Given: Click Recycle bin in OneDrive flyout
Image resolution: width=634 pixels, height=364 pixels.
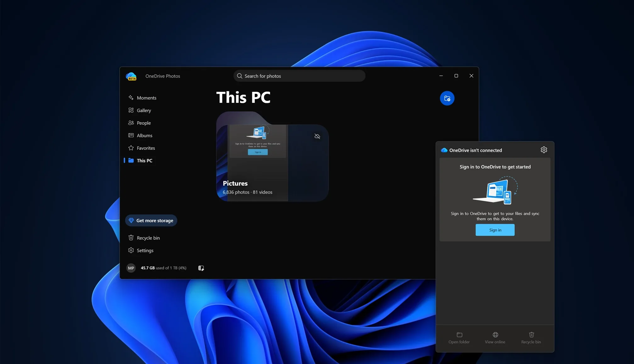Looking at the screenshot, I should (531, 338).
